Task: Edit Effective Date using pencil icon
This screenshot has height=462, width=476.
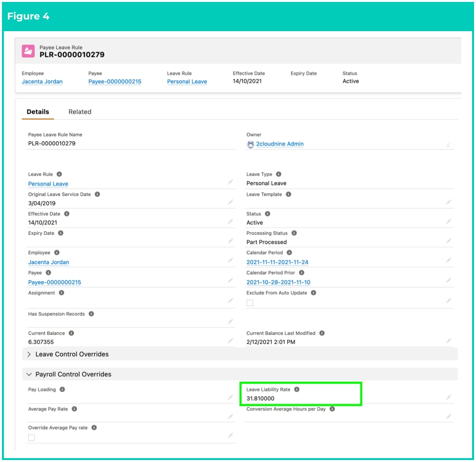Action: click(x=230, y=221)
